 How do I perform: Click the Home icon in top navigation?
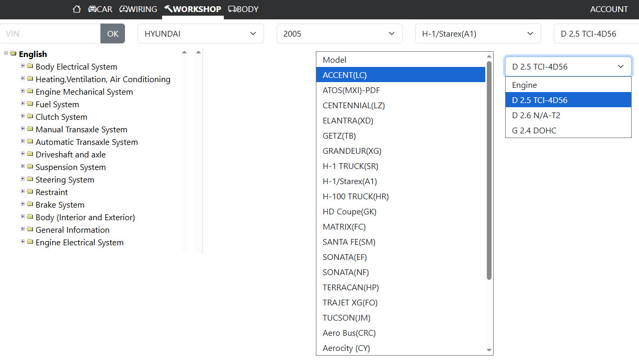tap(77, 9)
